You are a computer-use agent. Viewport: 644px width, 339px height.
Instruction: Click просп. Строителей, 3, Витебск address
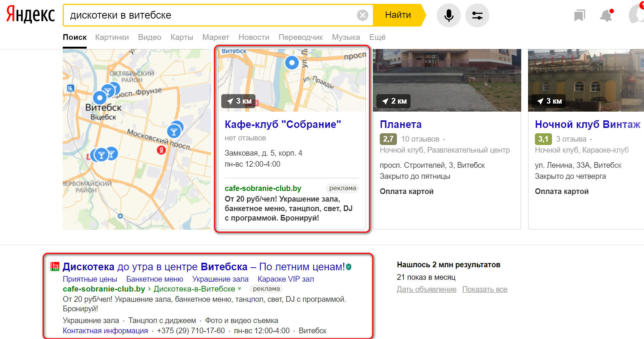(432, 165)
